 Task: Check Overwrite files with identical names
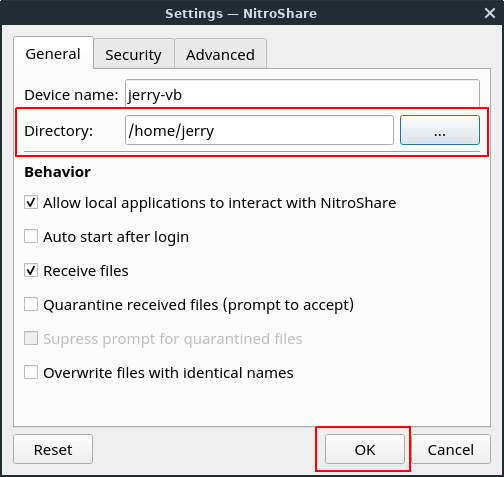coord(31,372)
